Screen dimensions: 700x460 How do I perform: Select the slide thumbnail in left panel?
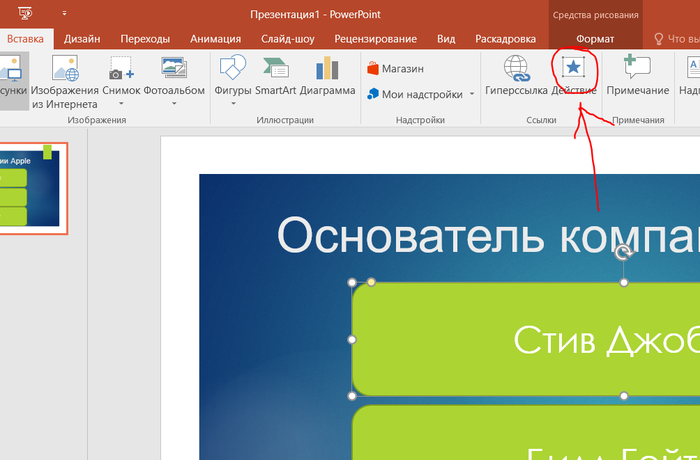(32, 188)
